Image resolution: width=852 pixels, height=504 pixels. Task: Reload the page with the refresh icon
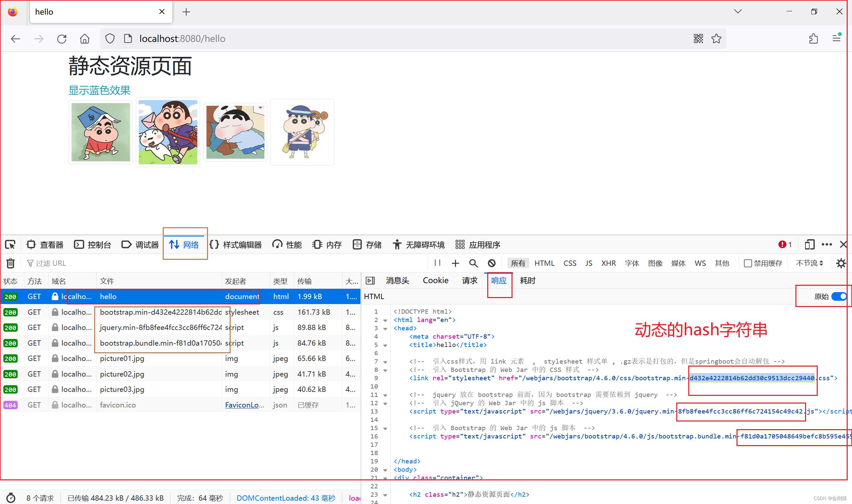coord(62,39)
